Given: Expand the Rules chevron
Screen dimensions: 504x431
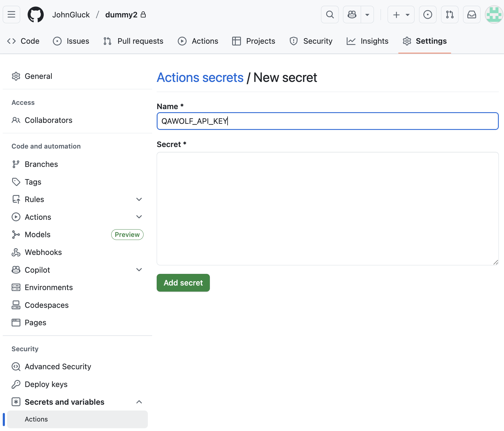Looking at the screenshot, I should point(139,199).
